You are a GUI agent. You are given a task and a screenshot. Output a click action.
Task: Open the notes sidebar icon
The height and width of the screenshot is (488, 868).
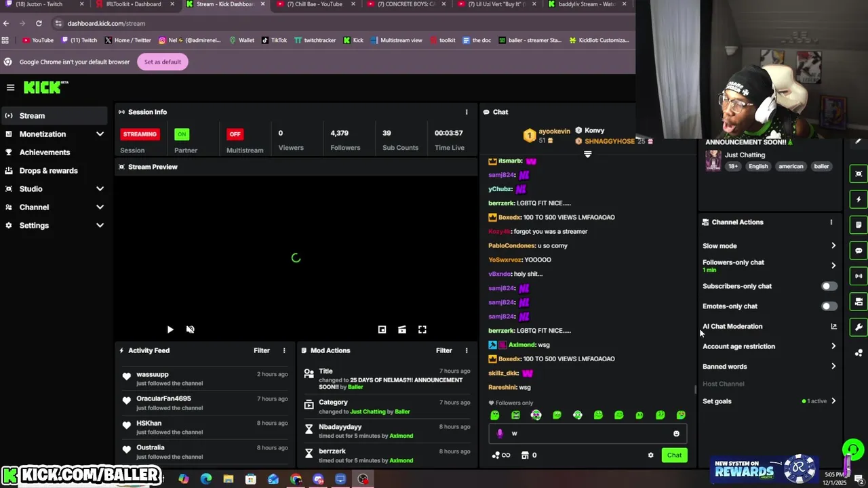point(859,225)
